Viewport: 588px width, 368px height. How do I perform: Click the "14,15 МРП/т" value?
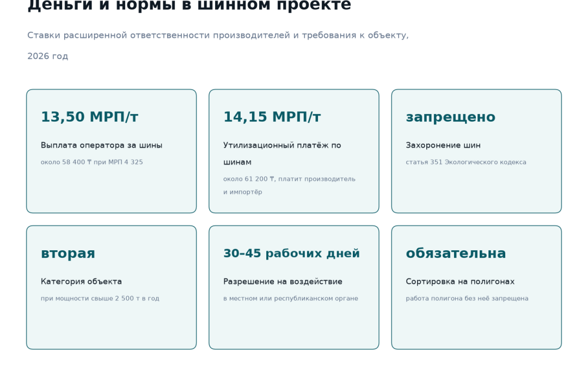272,117
